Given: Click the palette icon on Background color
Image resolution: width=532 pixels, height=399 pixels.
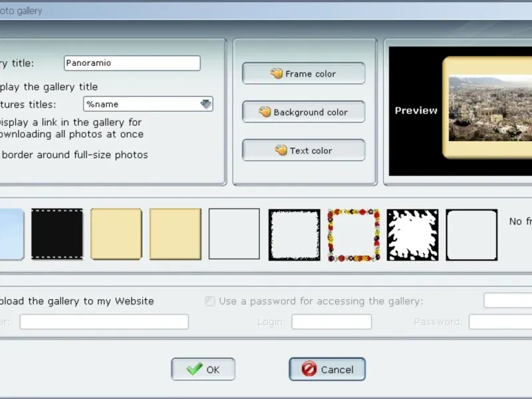Looking at the screenshot, I should coord(265,111).
